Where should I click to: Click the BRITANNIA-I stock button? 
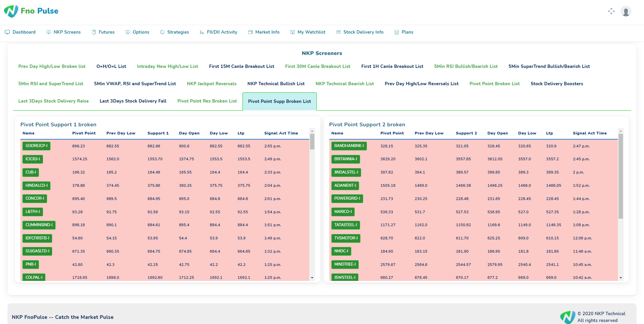click(346, 159)
